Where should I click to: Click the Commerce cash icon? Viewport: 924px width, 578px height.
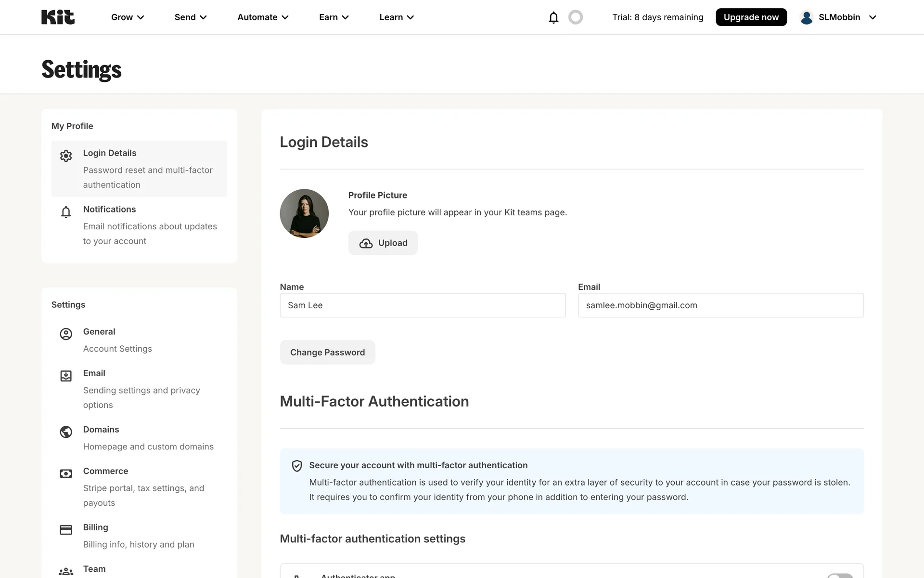pyautogui.click(x=66, y=473)
